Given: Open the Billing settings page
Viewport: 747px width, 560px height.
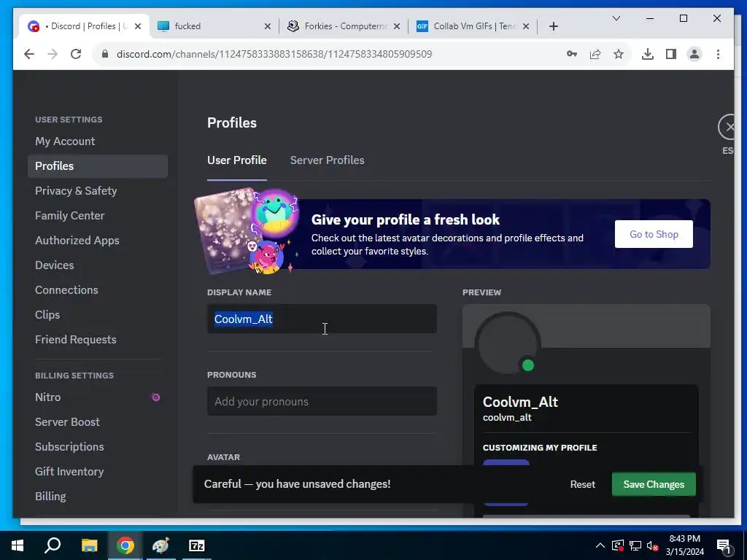Looking at the screenshot, I should pos(98,496).
